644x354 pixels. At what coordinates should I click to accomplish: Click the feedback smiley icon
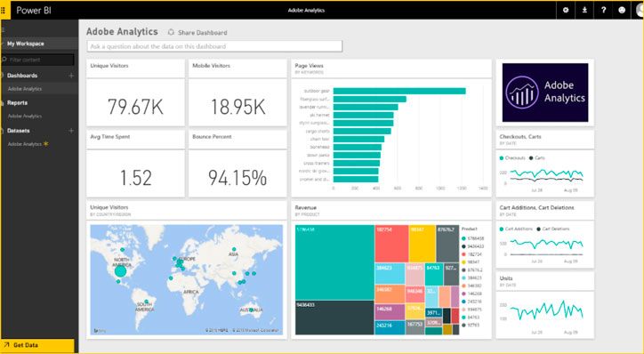pos(622,11)
